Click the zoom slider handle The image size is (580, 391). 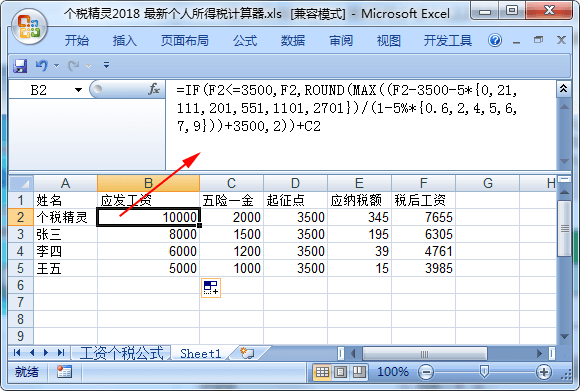click(484, 371)
